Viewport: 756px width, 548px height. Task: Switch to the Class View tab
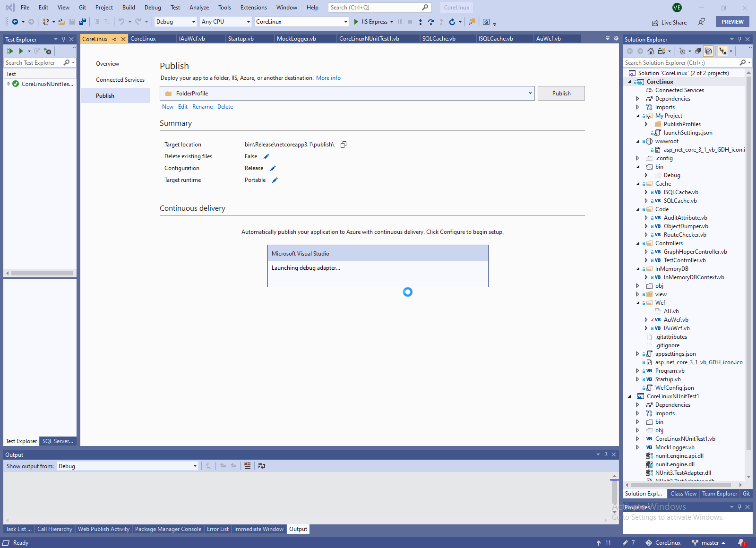point(683,494)
